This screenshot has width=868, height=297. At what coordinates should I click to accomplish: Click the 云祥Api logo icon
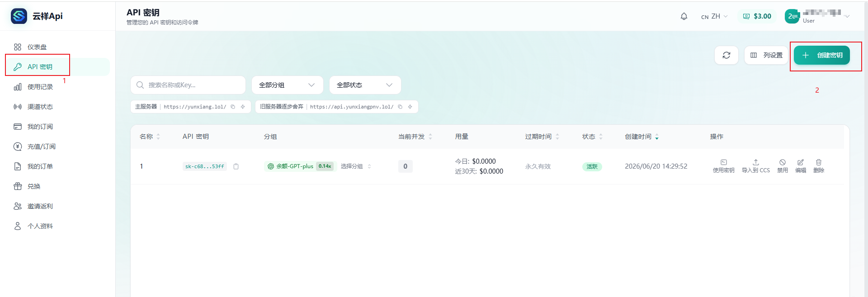pos(19,16)
